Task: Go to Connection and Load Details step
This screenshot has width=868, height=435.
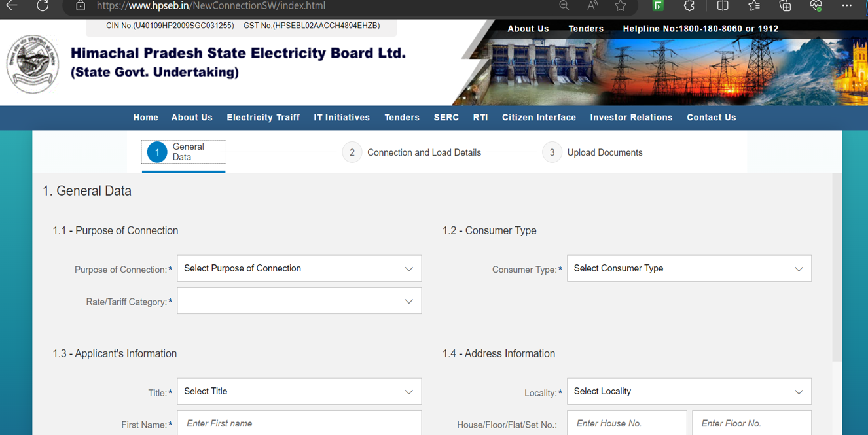Action: pyautogui.click(x=412, y=152)
